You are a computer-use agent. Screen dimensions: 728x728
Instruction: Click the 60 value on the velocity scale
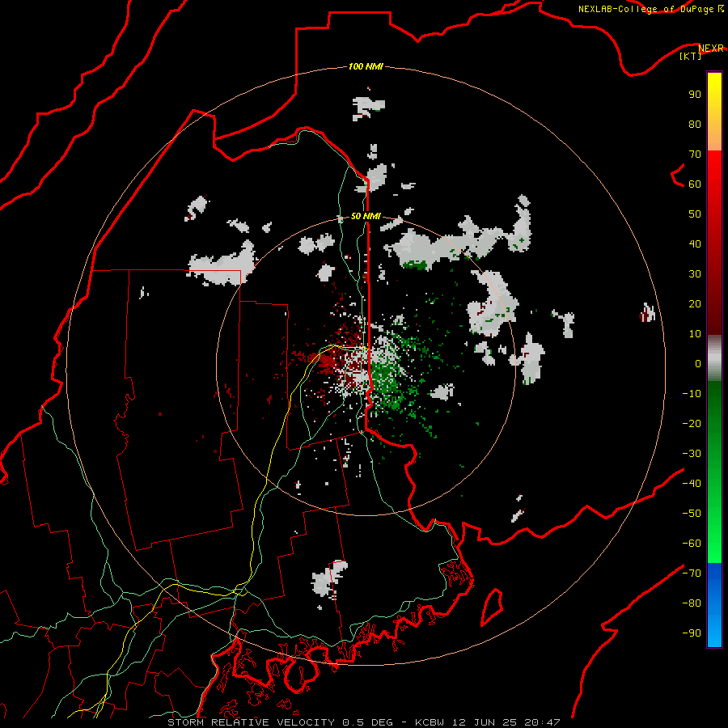tap(695, 184)
